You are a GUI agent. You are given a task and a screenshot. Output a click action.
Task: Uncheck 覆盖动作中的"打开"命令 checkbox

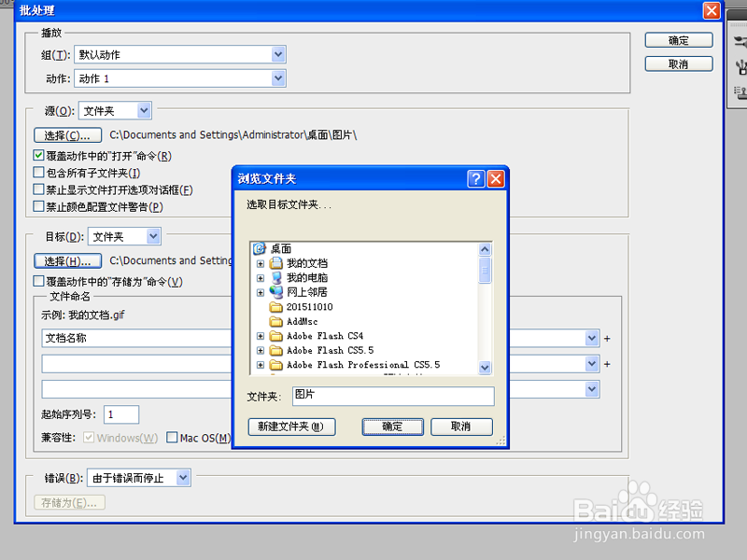38,155
